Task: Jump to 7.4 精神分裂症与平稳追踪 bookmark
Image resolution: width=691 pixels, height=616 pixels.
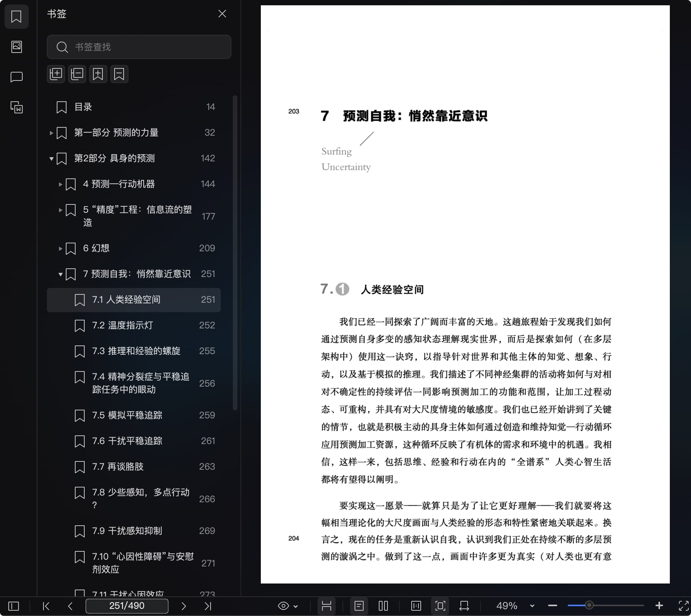Action: [x=134, y=383]
